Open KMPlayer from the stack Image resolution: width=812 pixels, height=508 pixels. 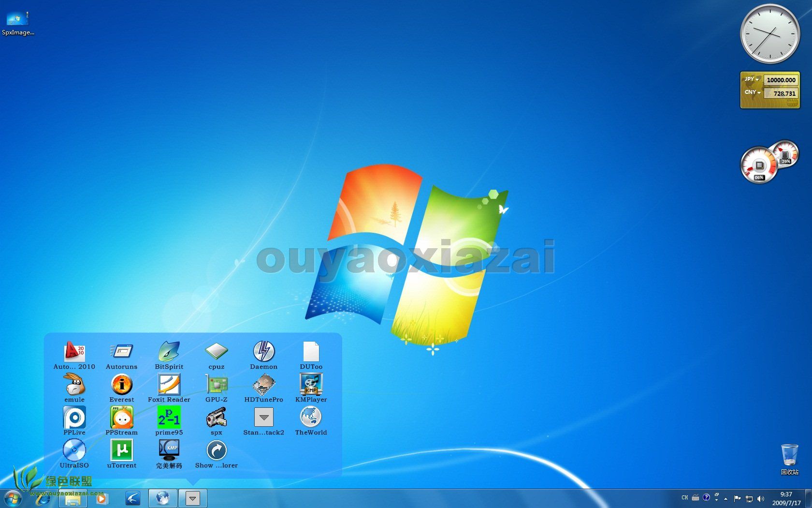(x=311, y=388)
